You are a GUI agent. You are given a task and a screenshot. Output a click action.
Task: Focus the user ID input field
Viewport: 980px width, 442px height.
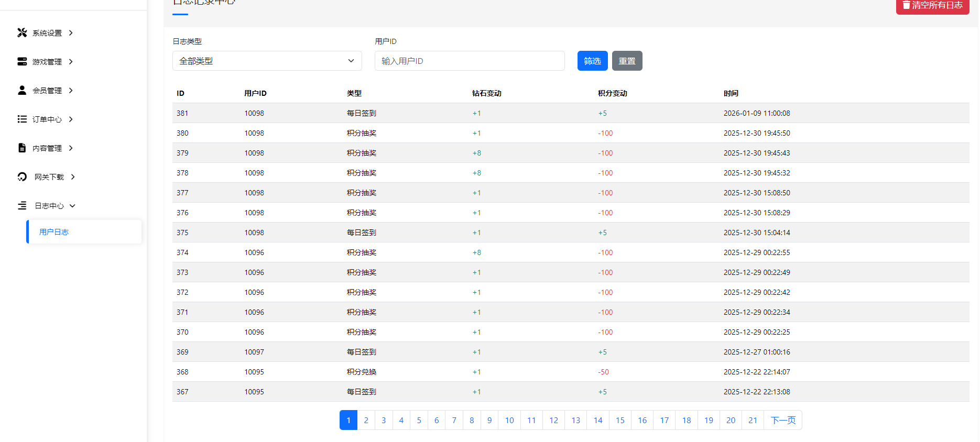point(469,61)
